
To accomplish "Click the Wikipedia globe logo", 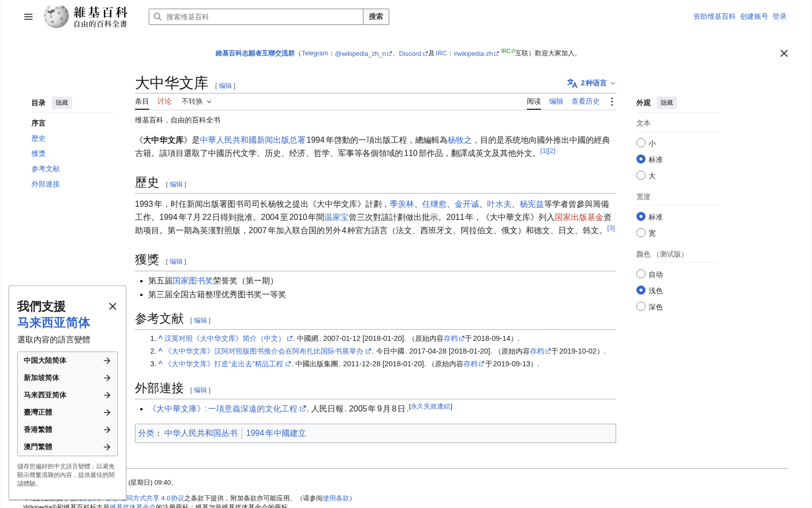I will pos(56,17).
